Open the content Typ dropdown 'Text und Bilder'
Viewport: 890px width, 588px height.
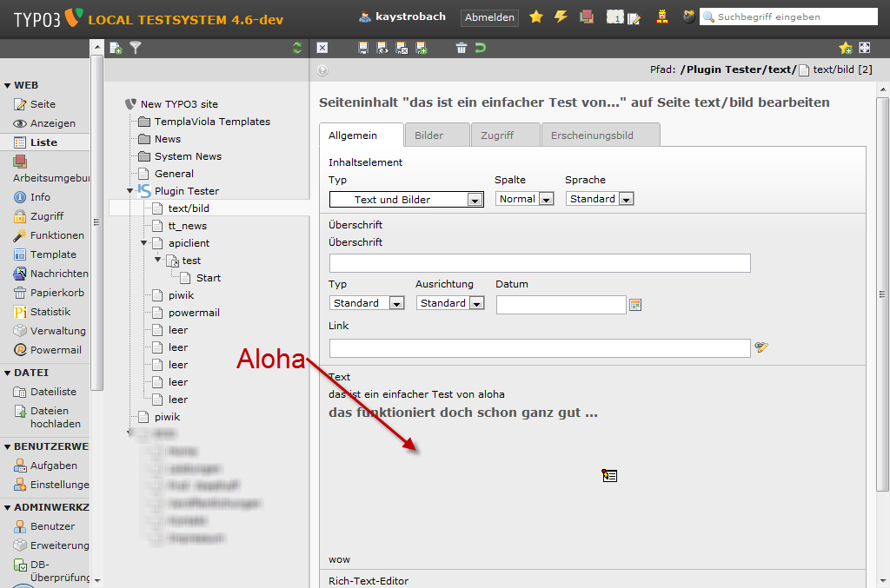point(406,200)
